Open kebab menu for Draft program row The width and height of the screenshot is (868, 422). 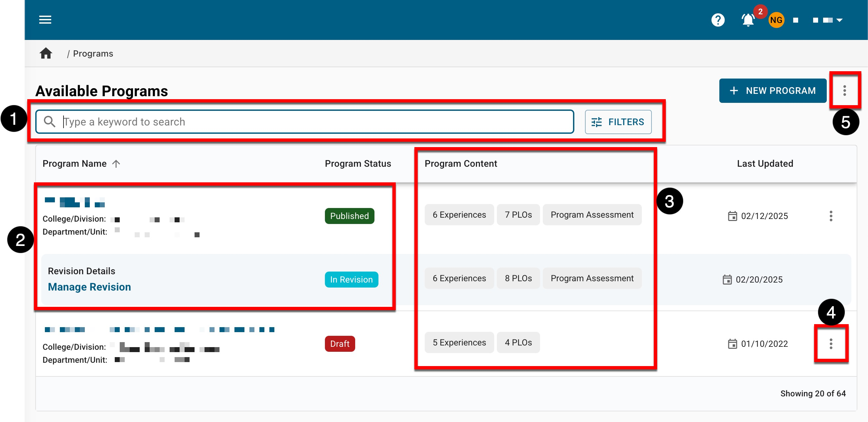coord(831,344)
